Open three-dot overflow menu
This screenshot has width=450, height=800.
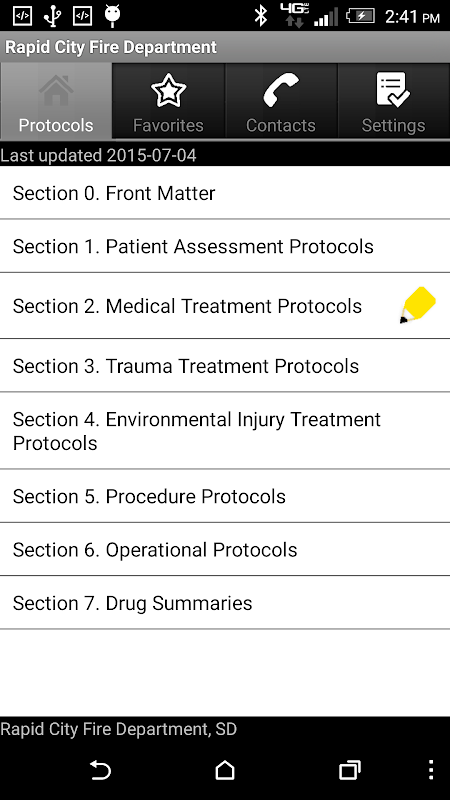pyautogui.click(x=431, y=770)
